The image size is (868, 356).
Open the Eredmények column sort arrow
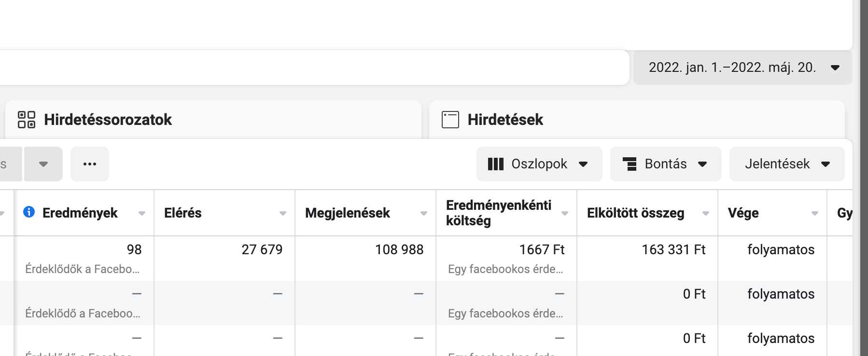point(142,213)
